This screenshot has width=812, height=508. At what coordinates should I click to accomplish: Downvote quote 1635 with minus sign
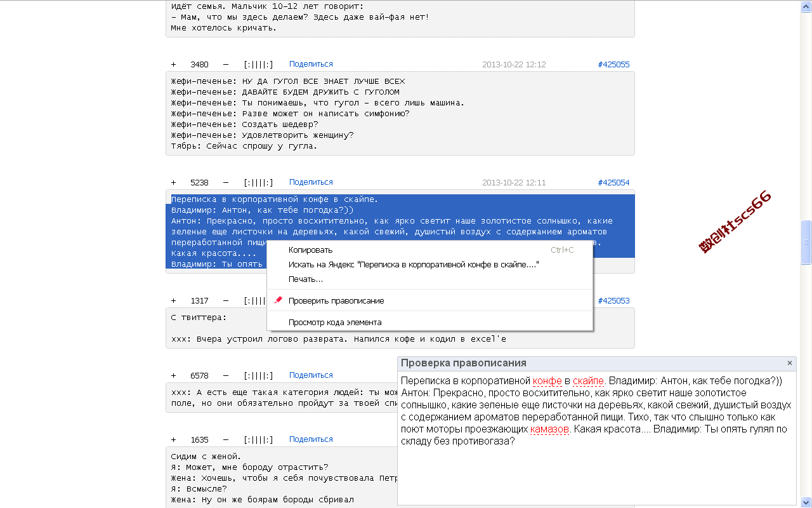click(x=226, y=439)
